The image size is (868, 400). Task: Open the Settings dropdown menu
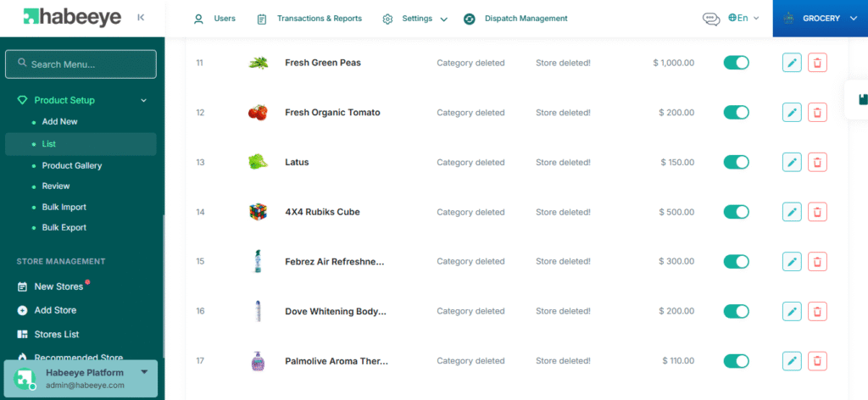coord(415,19)
